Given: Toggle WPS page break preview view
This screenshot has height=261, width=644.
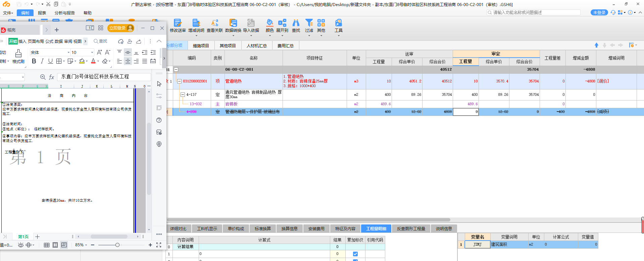Looking at the screenshot, I should 64,245.
